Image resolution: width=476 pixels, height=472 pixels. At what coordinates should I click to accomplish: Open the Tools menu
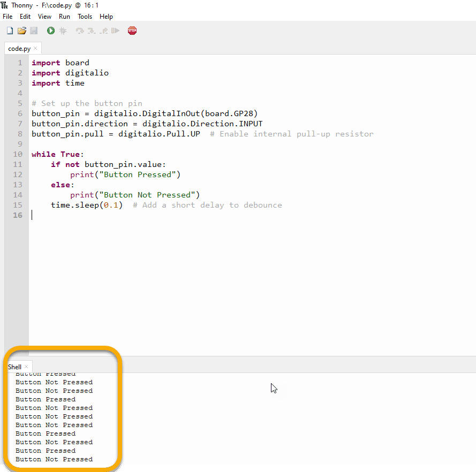(x=85, y=17)
